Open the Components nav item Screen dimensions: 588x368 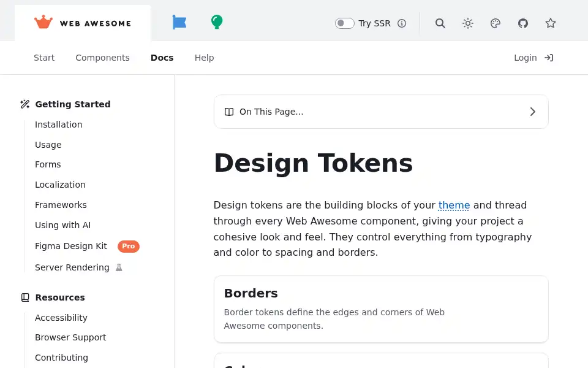102,58
